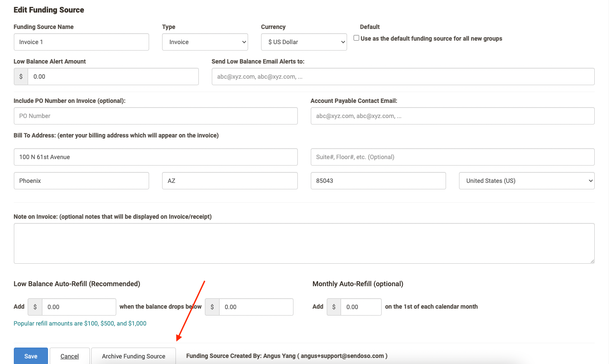Focus the Low Balance Email Alerts field
This screenshot has width=609, height=364.
point(403,77)
